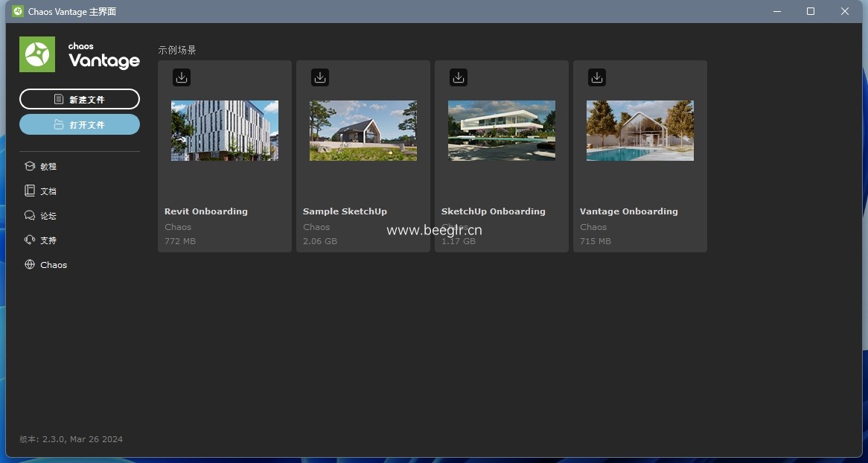This screenshot has width=868, height=463.
Task: Maximize the Chaos Vantage window
Action: point(811,11)
